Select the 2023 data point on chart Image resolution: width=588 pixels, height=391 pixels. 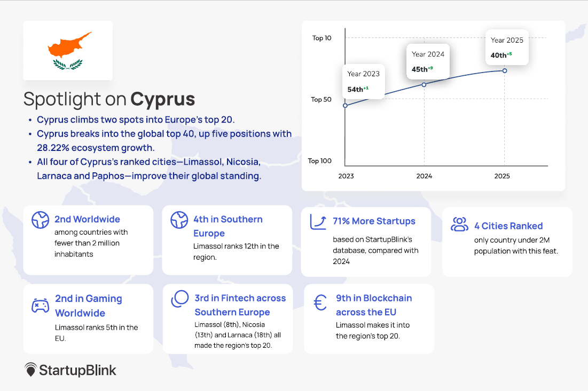pos(345,105)
